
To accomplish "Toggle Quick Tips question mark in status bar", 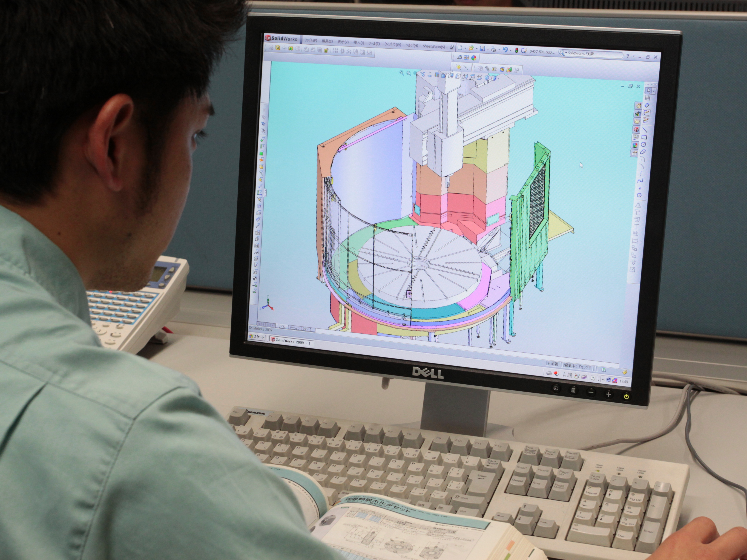I will 604,370.
